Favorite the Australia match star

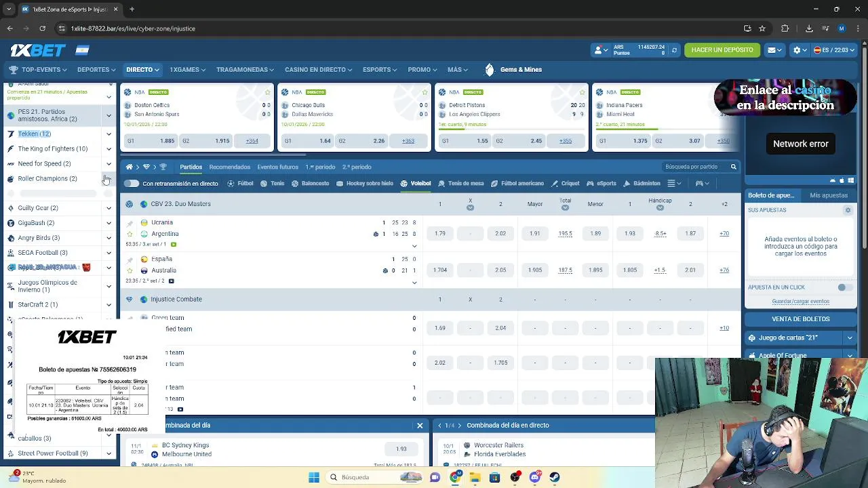tap(129, 270)
